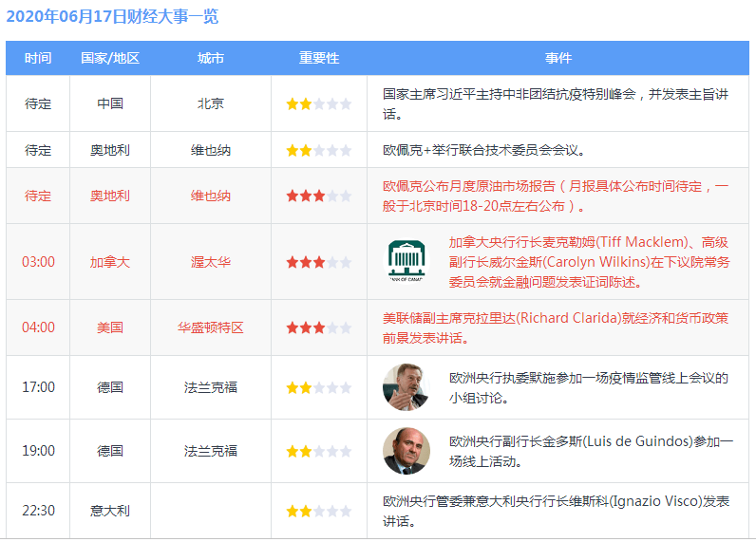Open the ECB board member Mersch portrait photo

point(406,387)
